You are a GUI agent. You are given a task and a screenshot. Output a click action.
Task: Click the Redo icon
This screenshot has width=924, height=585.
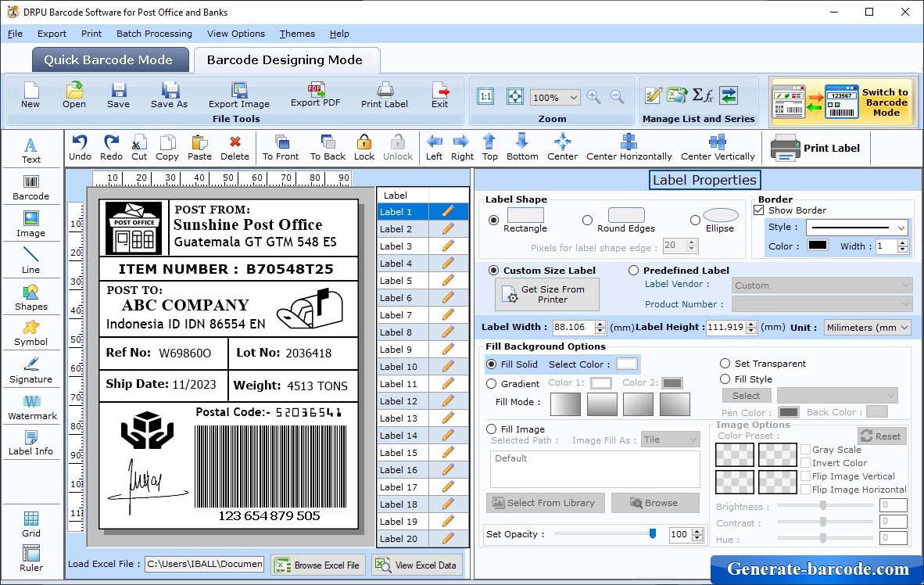[111, 148]
